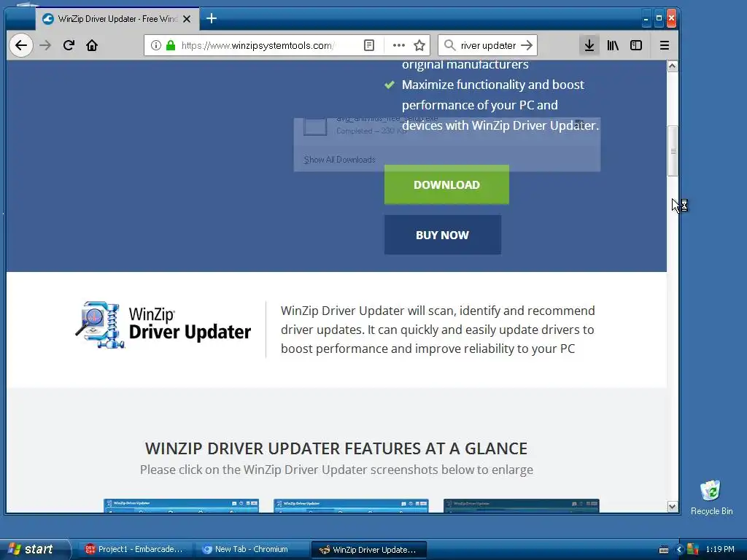Viewport: 747px width, 560px height.
Task: Open the Windows start menu
Action: [x=34, y=549]
